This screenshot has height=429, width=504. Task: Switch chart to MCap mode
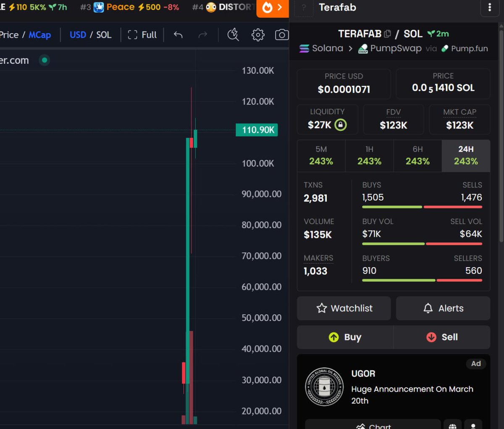click(39, 35)
